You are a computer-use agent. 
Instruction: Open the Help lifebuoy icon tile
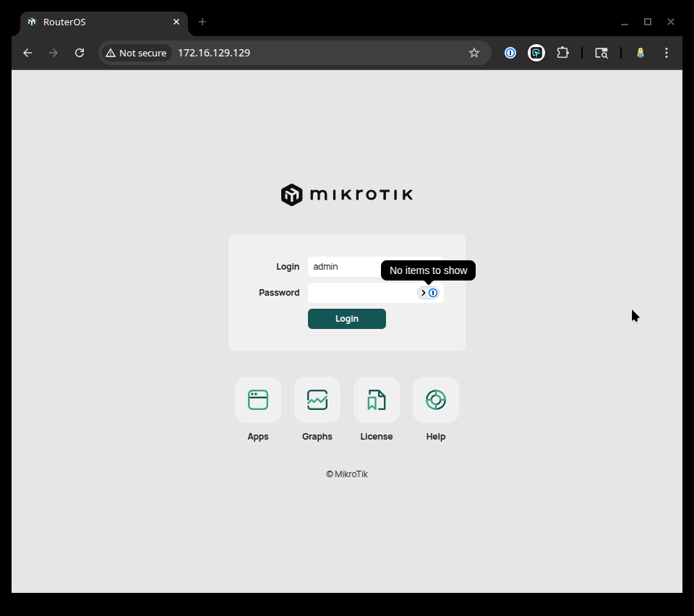(435, 400)
